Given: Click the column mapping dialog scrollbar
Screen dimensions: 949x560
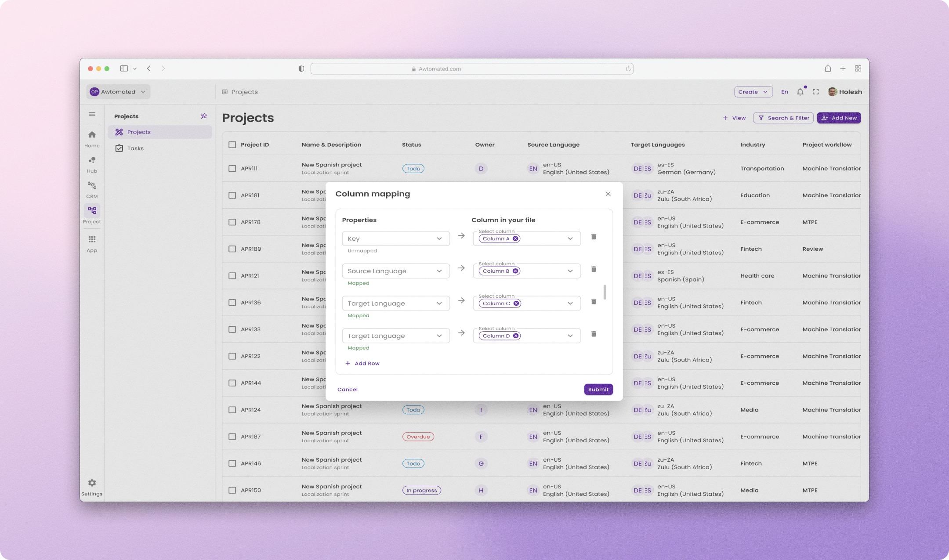Looking at the screenshot, I should (605, 292).
